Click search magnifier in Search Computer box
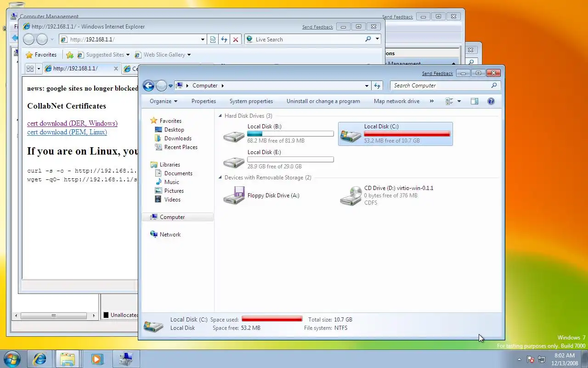 (x=494, y=86)
